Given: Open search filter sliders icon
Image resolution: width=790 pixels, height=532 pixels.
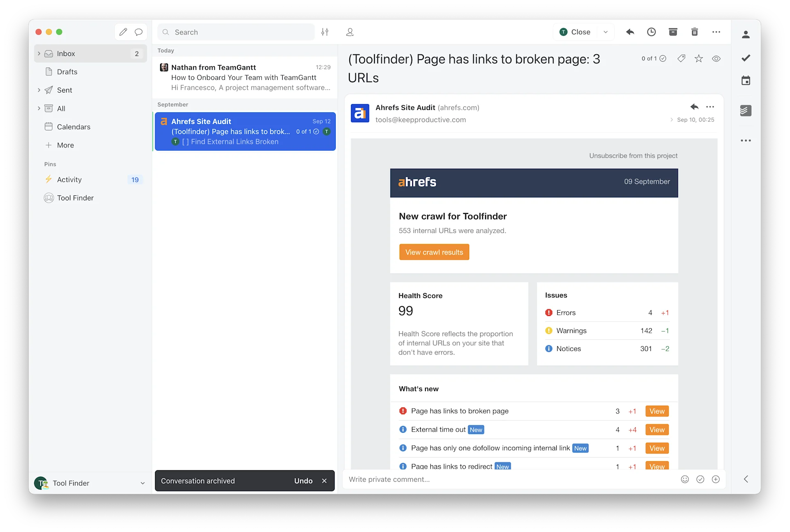Looking at the screenshot, I should tap(325, 32).
